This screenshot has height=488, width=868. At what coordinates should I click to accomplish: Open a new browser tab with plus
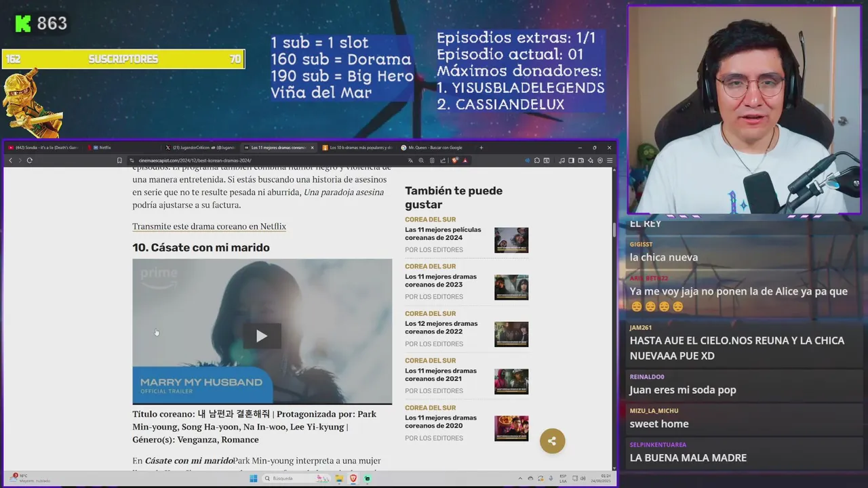point(481,147)
